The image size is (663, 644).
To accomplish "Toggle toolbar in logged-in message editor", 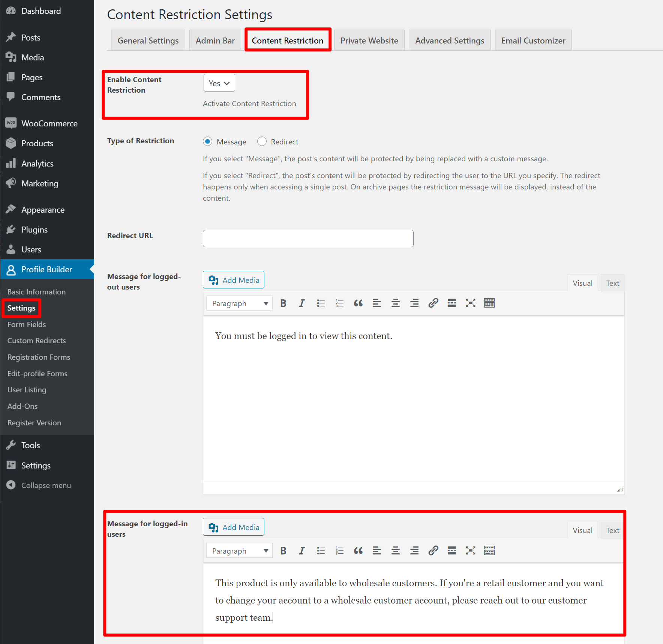I will [x=489, y=551].
